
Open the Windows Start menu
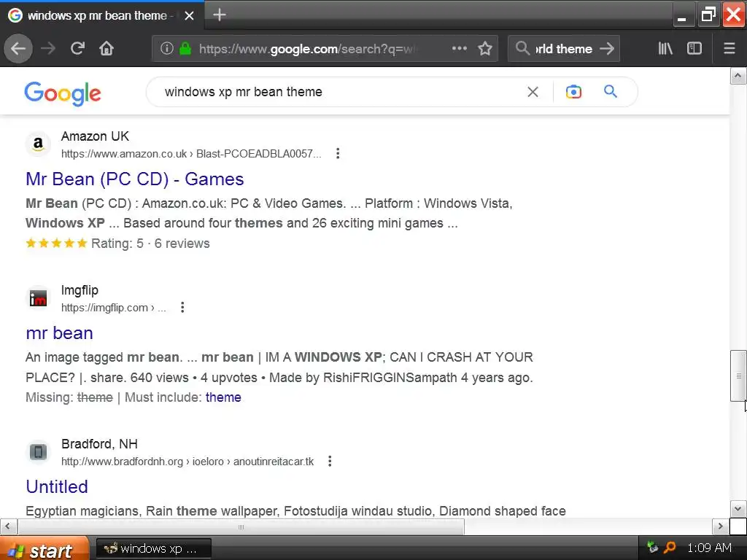(44, 549)
